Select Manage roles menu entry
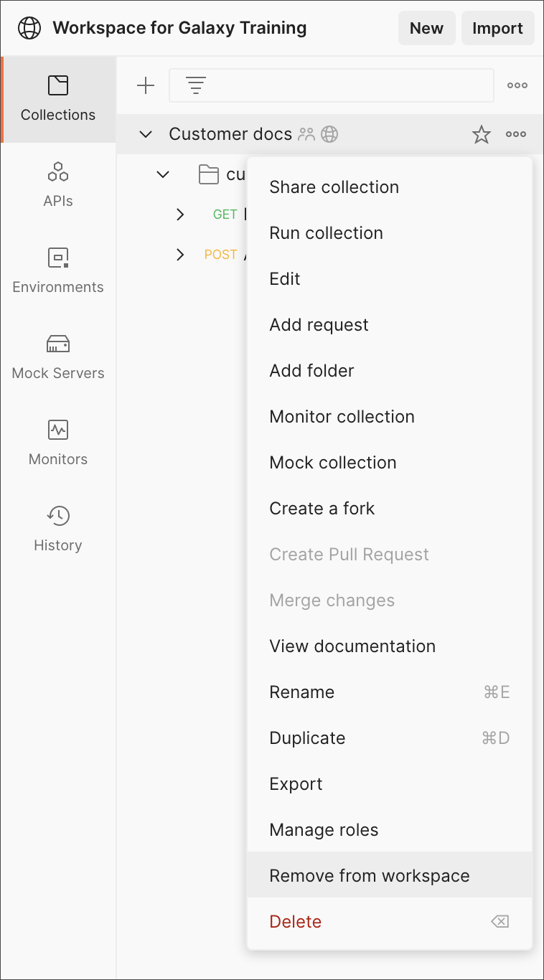This screenshot has height=980, width=544. pyautogui.click(x=390, y=830)
